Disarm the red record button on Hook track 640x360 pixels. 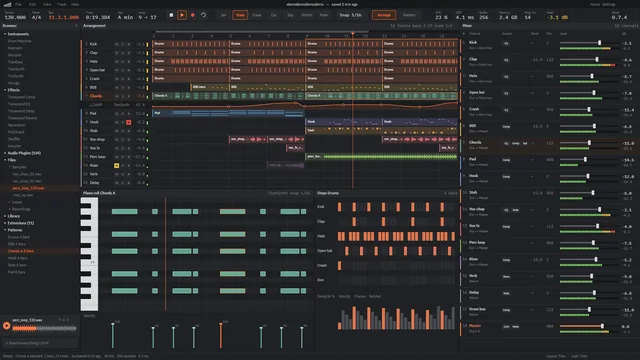(129, 122)
